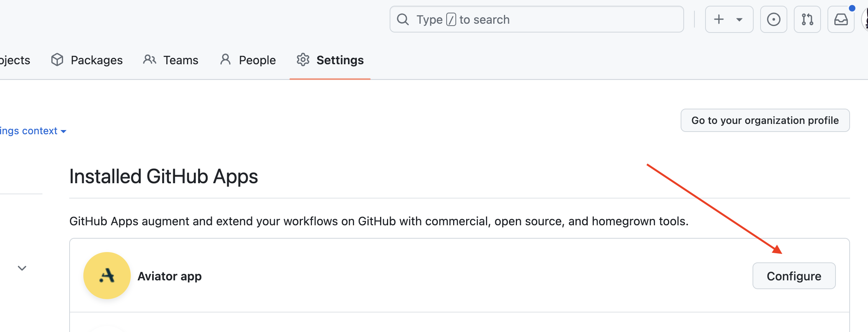868x332 pixels.
Task: Click the Aviator app yellow logo
Action: (x=107, y=276)
